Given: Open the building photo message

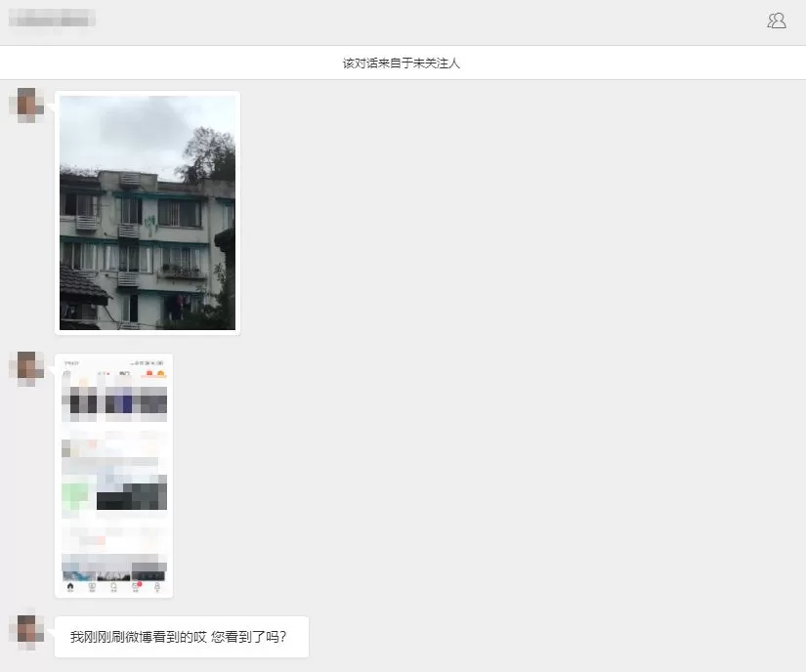Looking at the screenshot, I should coord(147,212).
